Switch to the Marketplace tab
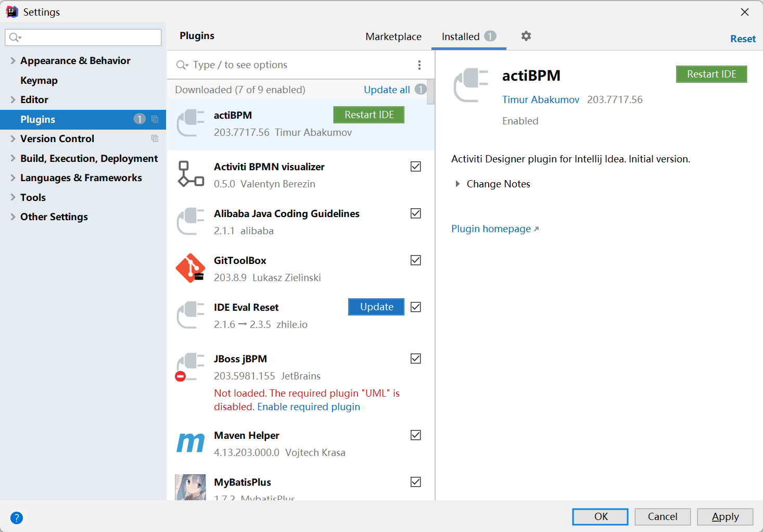This screenshot has height=532, width=763. point(393,36)
